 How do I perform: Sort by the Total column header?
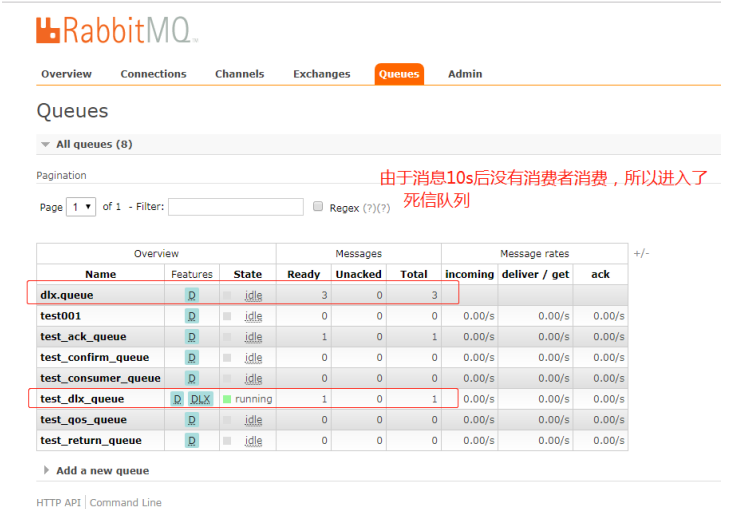point(414,274)
